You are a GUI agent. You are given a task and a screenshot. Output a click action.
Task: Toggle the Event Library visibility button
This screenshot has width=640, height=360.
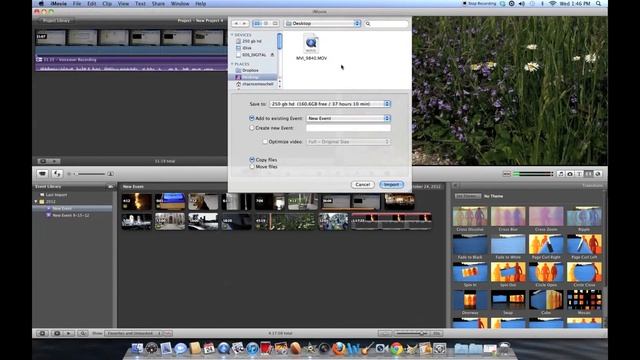click(42, 333)
